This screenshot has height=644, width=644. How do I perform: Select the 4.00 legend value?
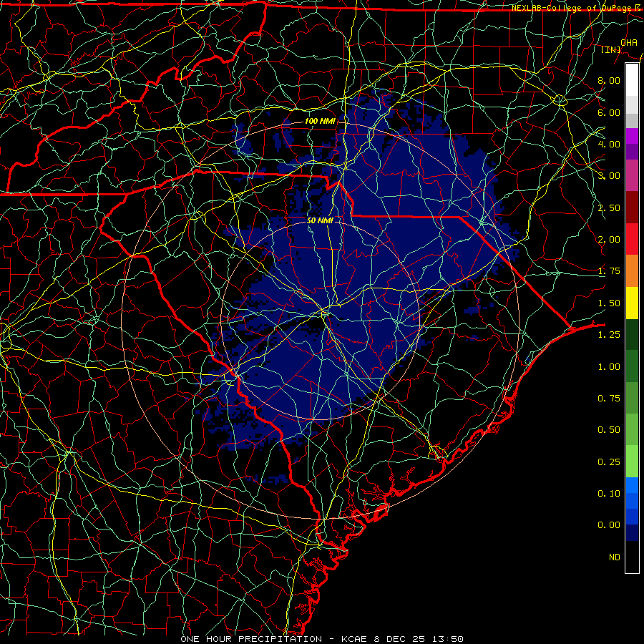(x=609, y=144)
